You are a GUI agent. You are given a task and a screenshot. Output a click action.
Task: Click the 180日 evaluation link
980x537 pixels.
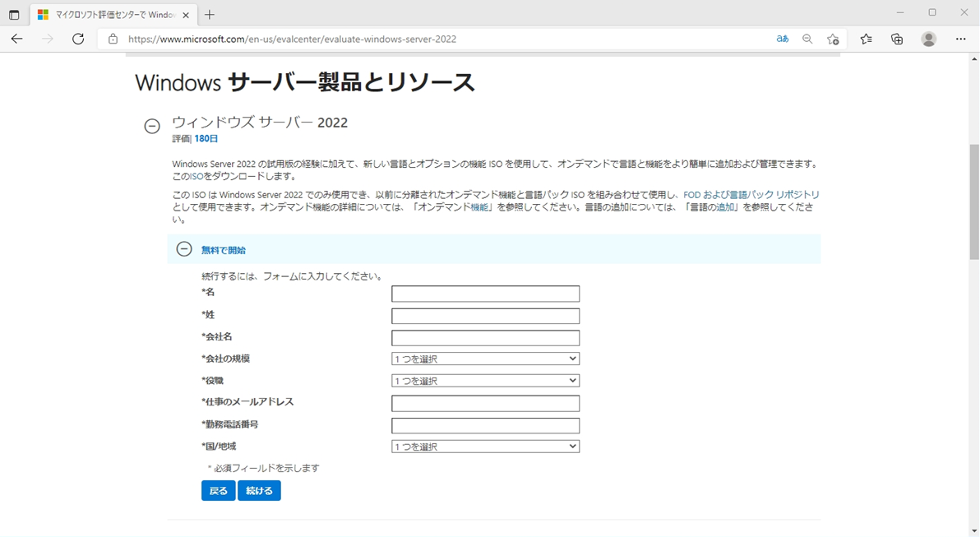click(x=206, y=139)
